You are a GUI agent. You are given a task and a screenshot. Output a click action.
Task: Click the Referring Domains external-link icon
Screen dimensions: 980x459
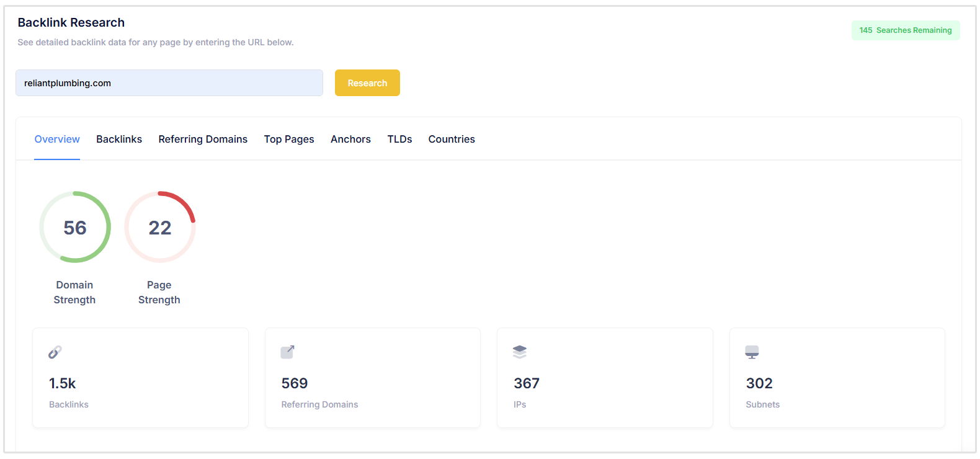point(288,352)
